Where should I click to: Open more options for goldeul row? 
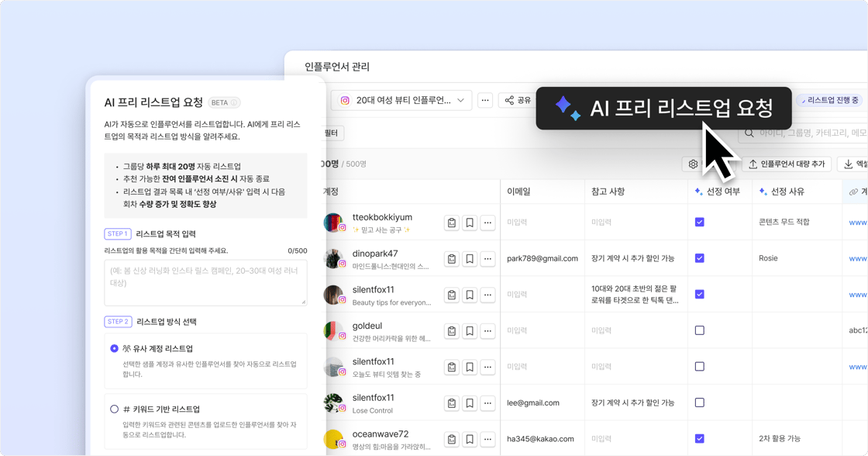(487, 331)
